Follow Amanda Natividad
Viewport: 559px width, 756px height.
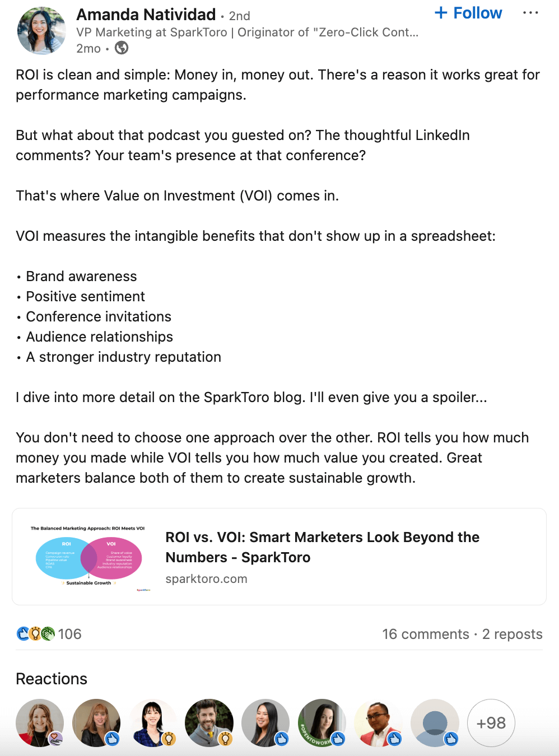click(469, 13)
